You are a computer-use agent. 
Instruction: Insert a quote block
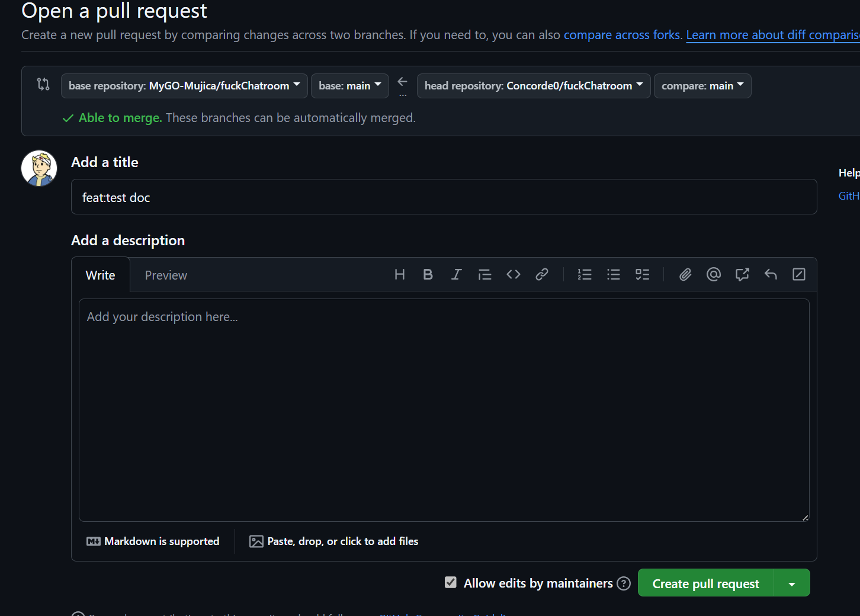(x=484, y=274)
